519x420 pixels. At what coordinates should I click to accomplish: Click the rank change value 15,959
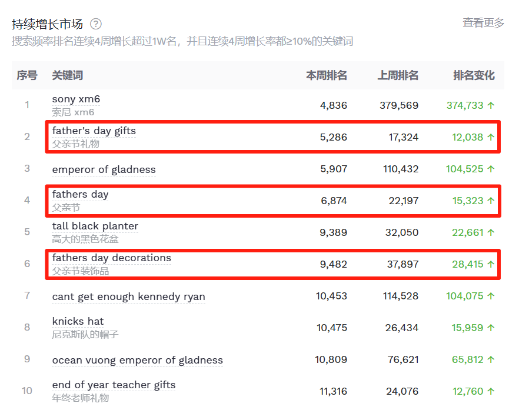tap(467, 328)
